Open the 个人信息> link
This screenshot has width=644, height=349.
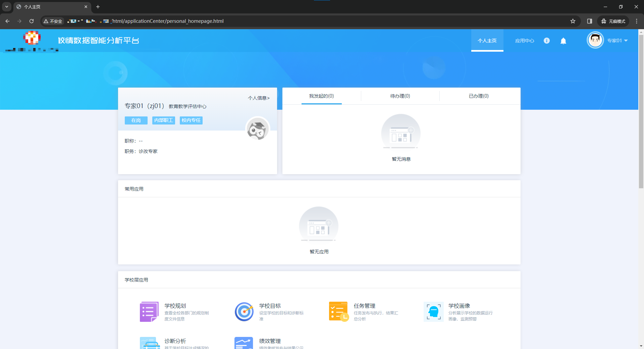[x=258, y=98]
